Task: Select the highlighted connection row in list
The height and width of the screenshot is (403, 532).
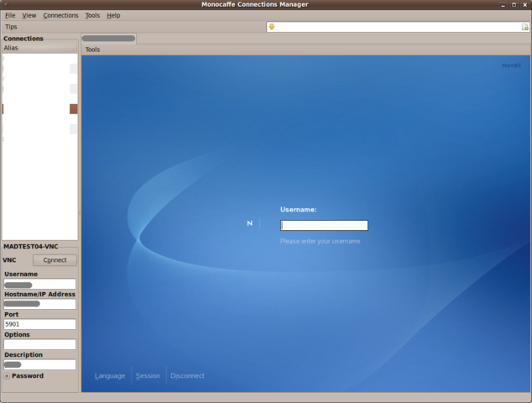Action: (x=39, y=109)
